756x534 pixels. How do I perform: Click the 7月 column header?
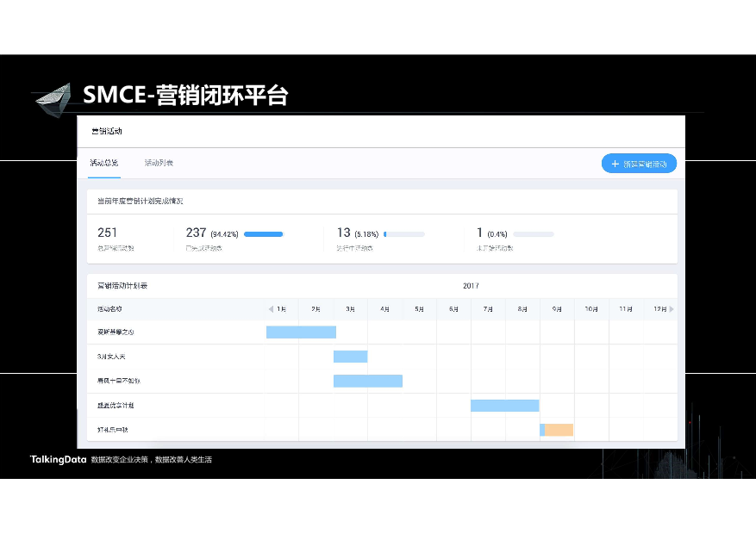tap(489, 309)
